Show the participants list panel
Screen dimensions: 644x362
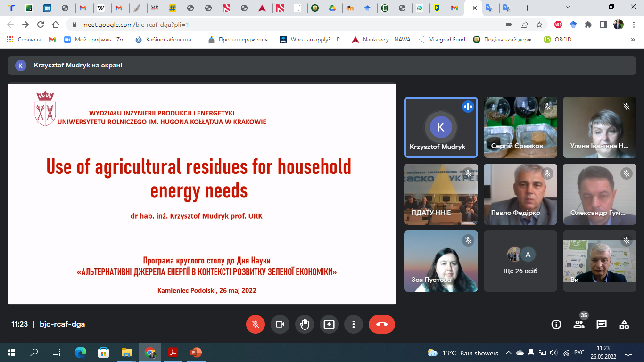pos(579,324)
